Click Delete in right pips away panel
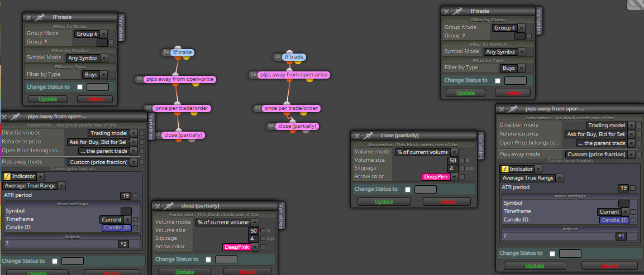 [x=609, y=266]
